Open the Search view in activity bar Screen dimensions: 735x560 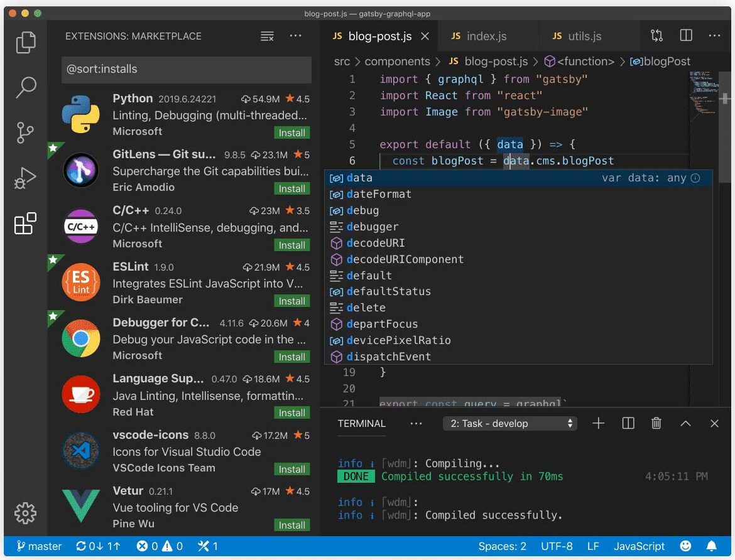click(x=26, y=87)
